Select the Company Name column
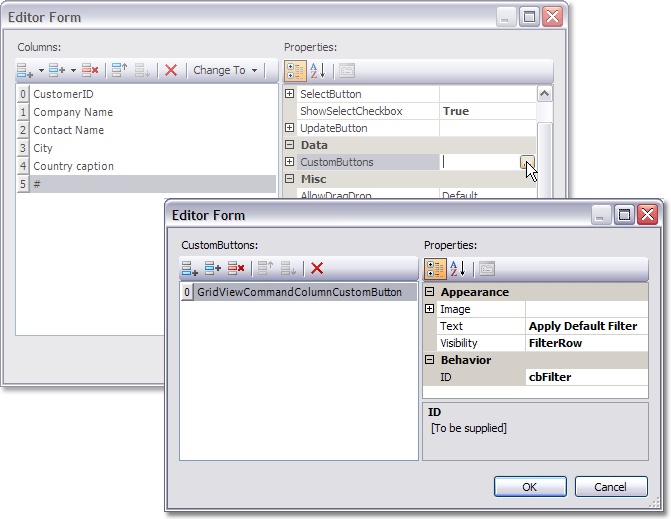 73,112
